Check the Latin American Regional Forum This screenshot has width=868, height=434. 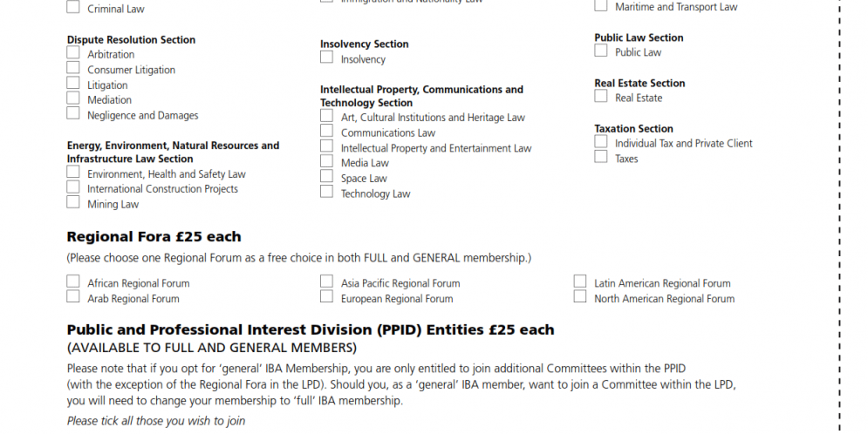(580, 281)
